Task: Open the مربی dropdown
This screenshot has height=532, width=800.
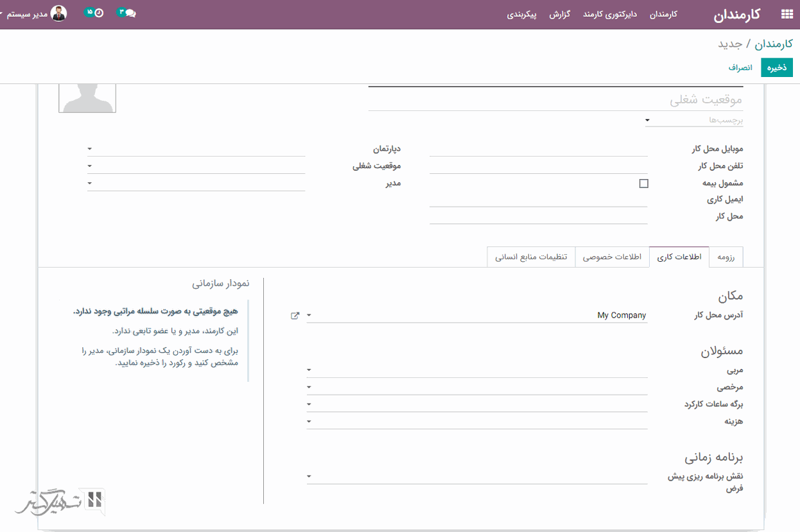Action: coord(309,370)
